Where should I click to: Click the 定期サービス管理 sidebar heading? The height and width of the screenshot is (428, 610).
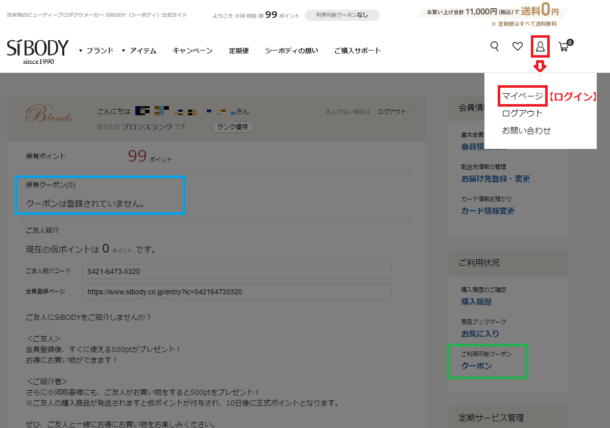[x=491, y=418]
